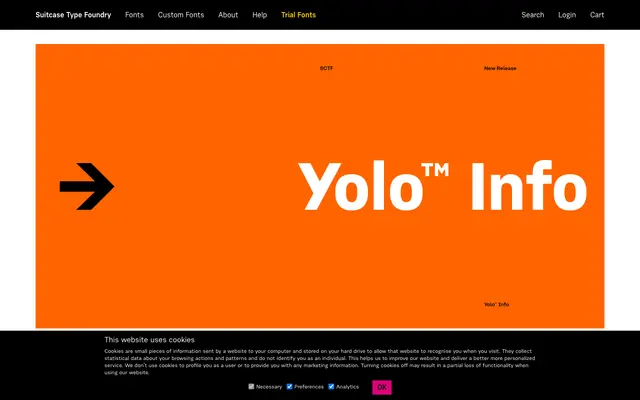The image size is (640, 400).
Task: Click the 'This website uses cookies' heading
Action: (x=149, y=340)
